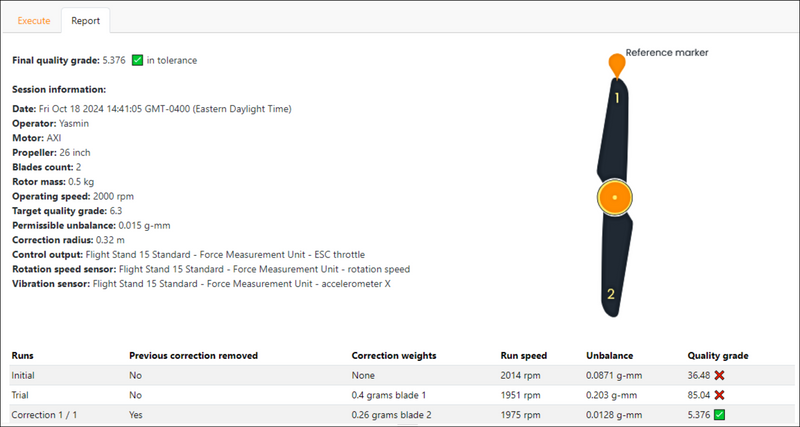Click the Run speed column header
This screenshot has width=800, height=427.
526,355
